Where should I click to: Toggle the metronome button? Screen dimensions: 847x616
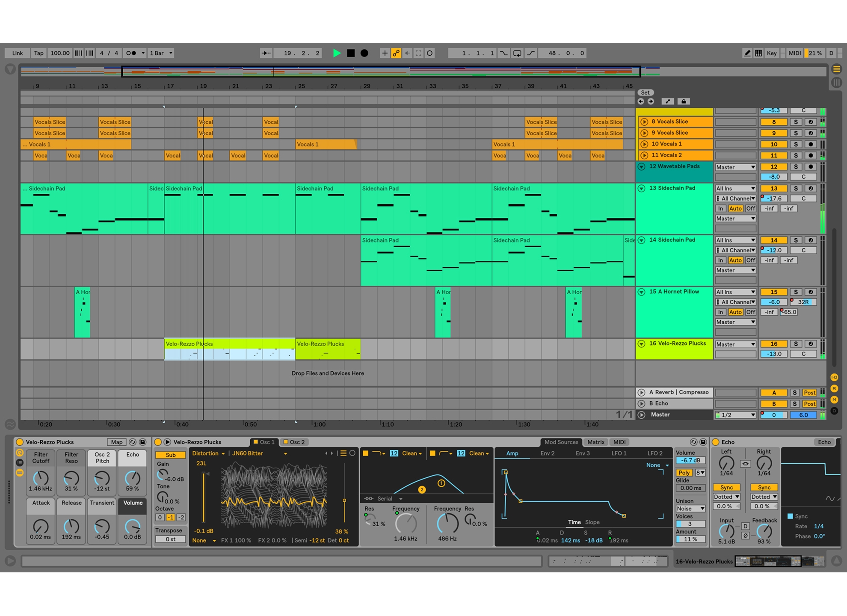click(x=131, y=53)
